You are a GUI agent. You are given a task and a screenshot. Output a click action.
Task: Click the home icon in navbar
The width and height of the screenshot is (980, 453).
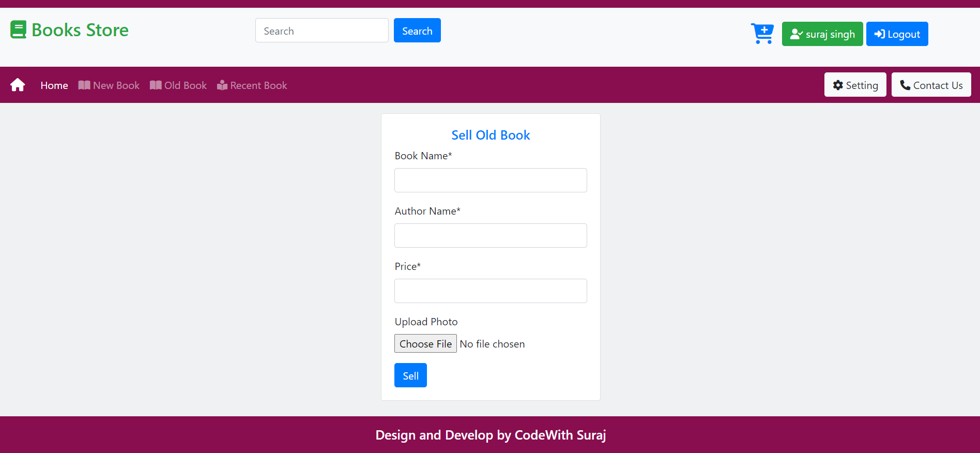pos(18,84)
